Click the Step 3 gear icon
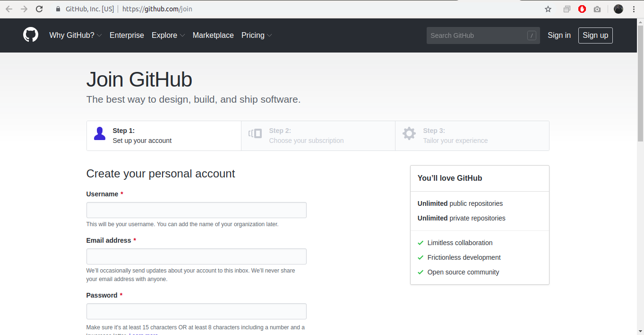This screenshot has width=644, height=335. point(409,133)
